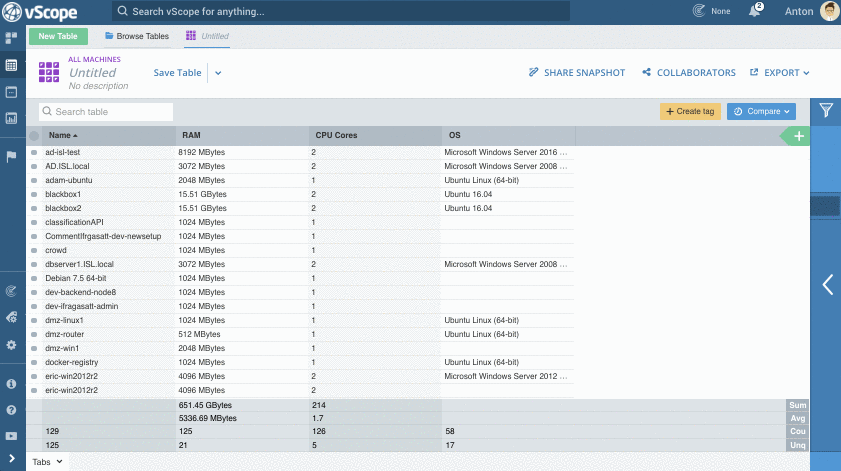The image size is (841, 471).
Task: Open the dashboard icon in left sidebar
Action: [11, 38]
